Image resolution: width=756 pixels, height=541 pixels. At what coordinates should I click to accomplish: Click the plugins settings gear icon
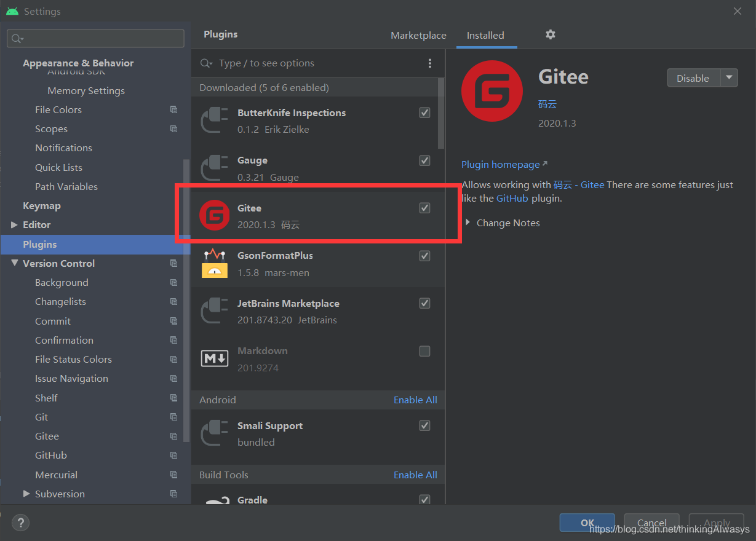551,34
